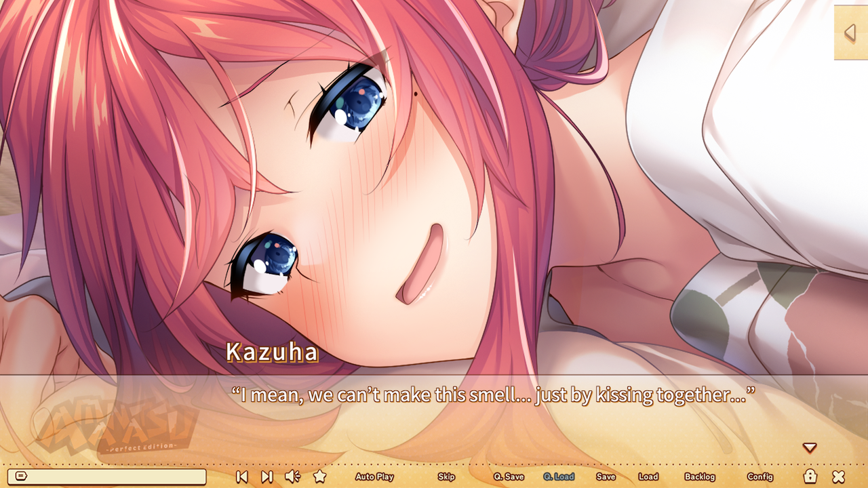This screenshot has height=488, width=868.
Task: Mute the voice with speaker icon
Action: [x=292, y=476]
